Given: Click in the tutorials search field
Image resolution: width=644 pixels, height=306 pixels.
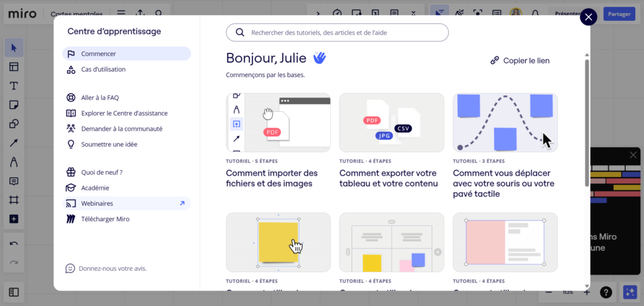Looking at the screenshot, I should coord(337,33).
